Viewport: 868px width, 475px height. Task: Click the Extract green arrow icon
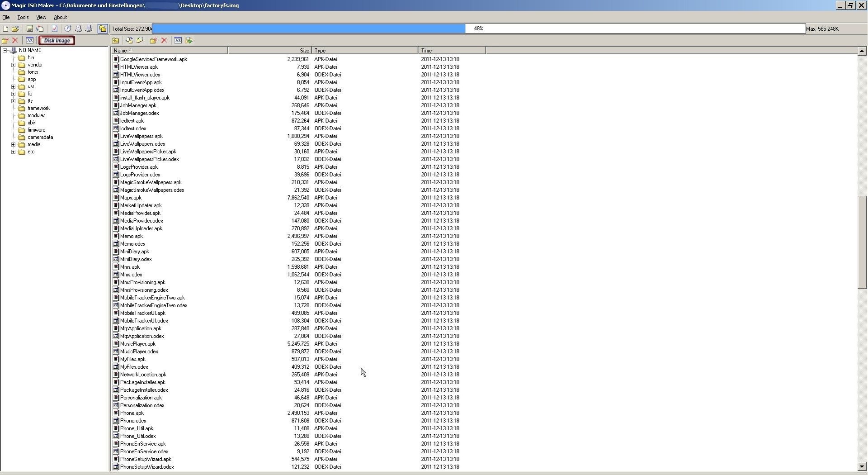point(189,40)
